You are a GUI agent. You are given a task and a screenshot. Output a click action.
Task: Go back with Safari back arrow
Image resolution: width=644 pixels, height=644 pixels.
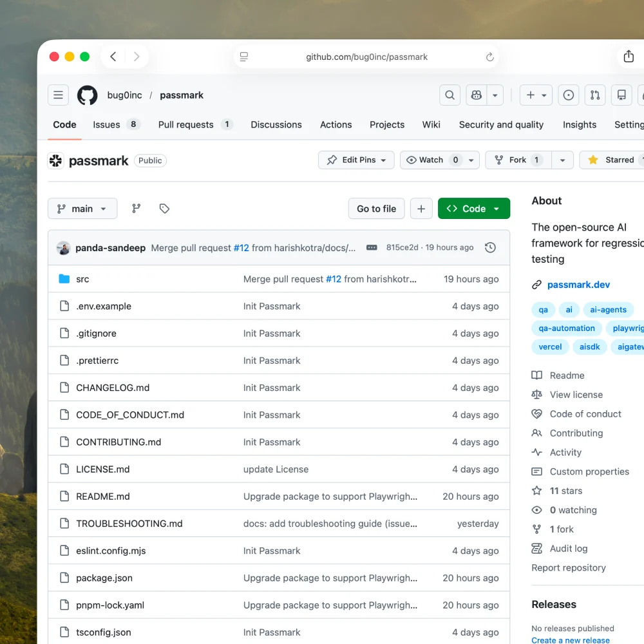[113, 56]
